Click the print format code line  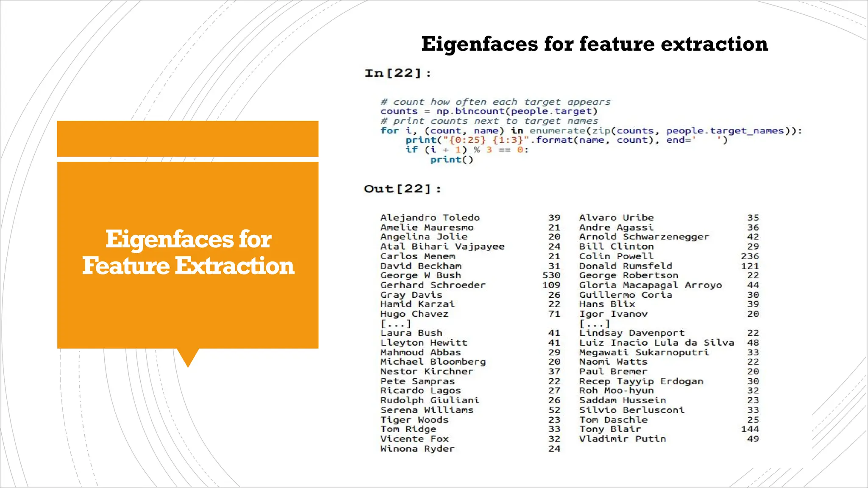[x=566, y=140]
